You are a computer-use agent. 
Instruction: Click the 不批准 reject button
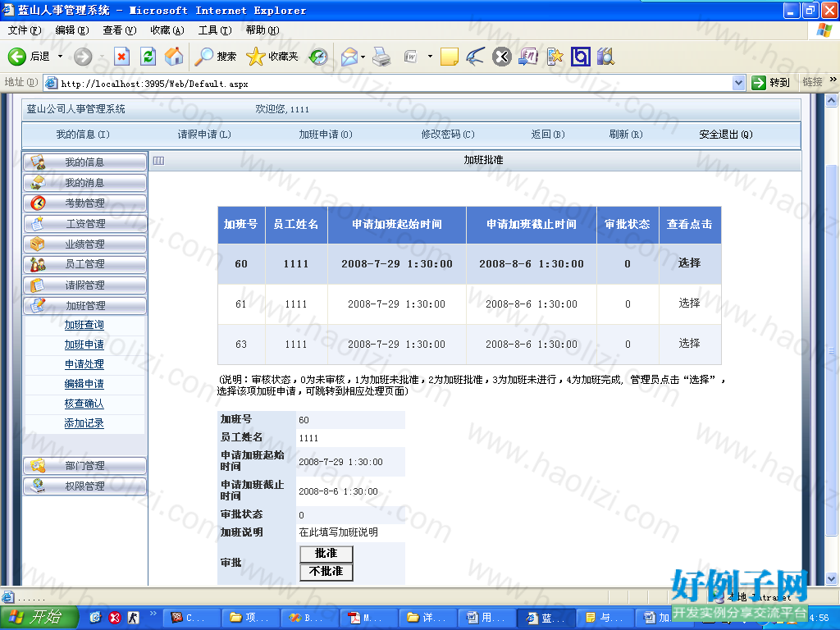coord(326,572)
